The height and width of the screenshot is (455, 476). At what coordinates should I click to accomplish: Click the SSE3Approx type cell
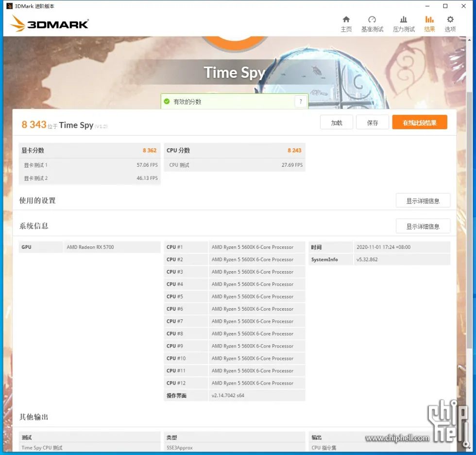[180, 448]
